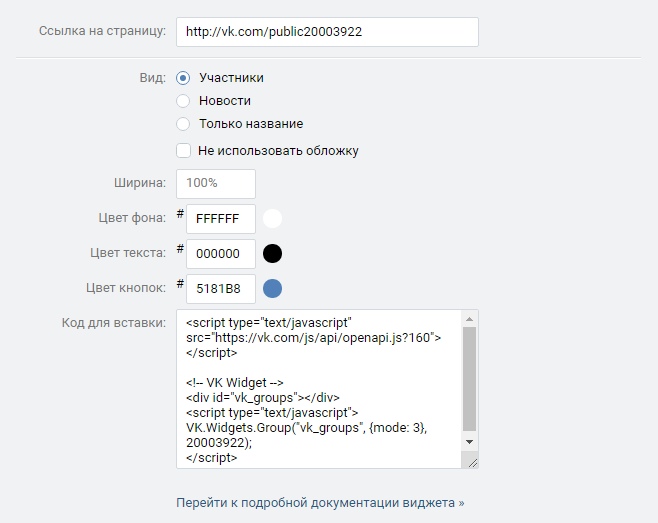
Task: Click the div id="vk_groups" code line
Action: (263, 398)
